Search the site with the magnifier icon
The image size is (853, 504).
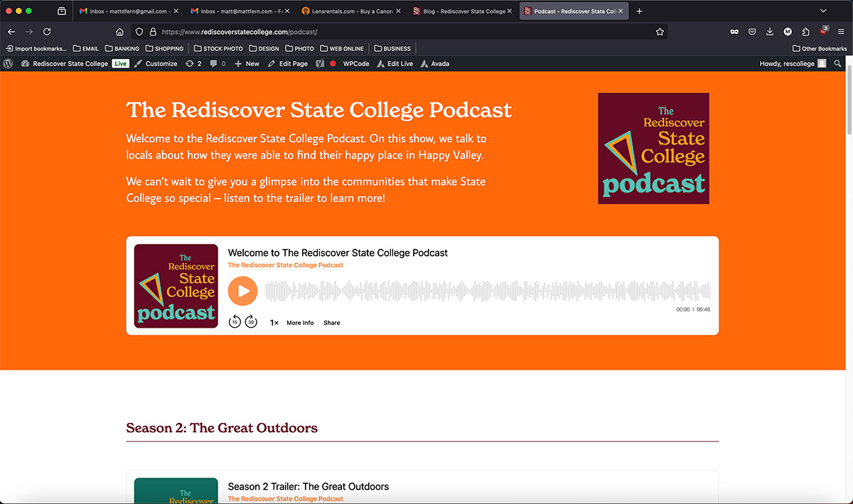(x=838, y=63)
